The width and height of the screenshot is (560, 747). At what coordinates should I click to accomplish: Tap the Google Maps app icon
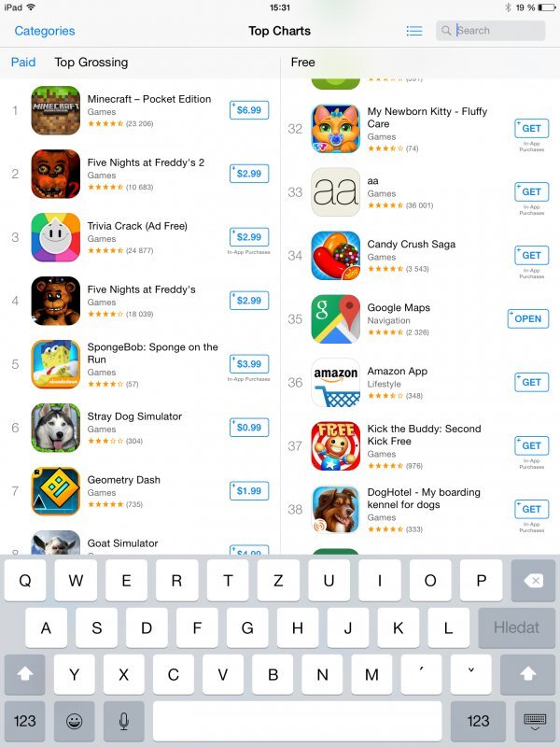click(x=336, y=319)
